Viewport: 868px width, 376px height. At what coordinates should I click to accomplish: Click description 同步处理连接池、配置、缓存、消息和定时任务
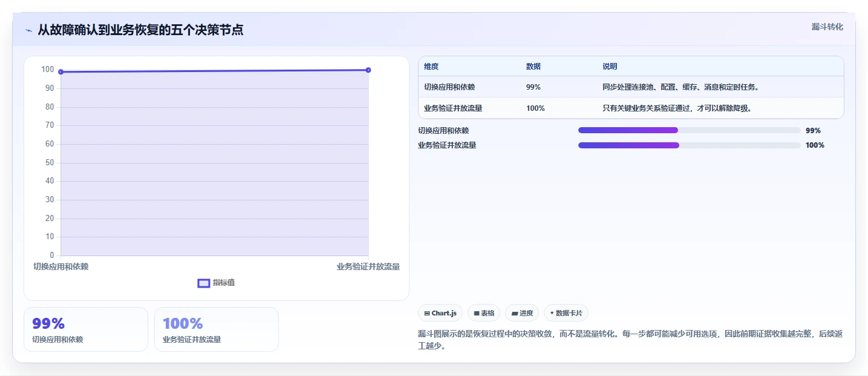tap(680, 87)
